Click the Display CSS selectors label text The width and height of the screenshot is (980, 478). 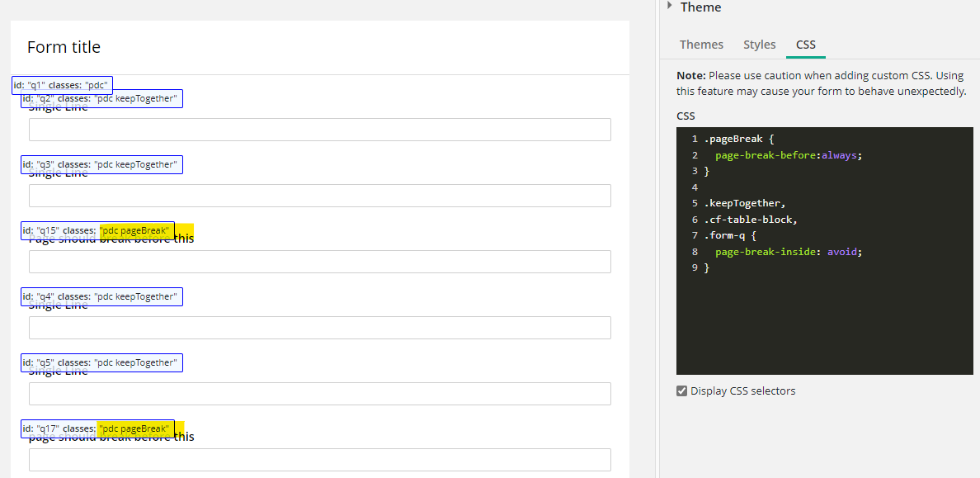[x=743, y=391]
